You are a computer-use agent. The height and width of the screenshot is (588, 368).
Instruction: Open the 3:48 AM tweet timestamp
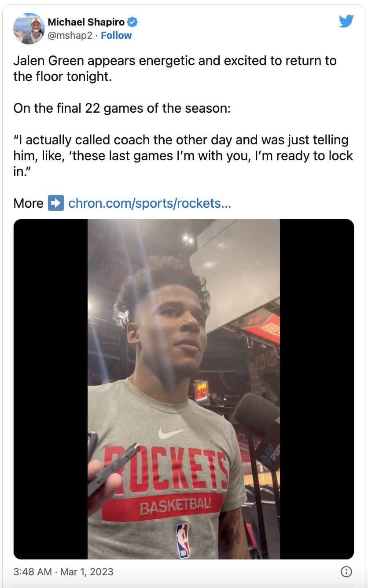click(33, 572)
